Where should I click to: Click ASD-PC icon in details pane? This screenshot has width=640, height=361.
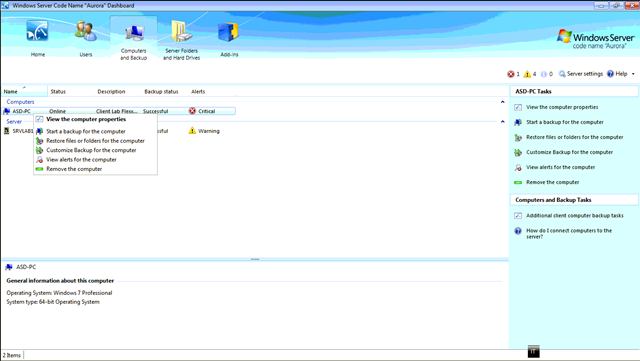[x=9, y=267]
